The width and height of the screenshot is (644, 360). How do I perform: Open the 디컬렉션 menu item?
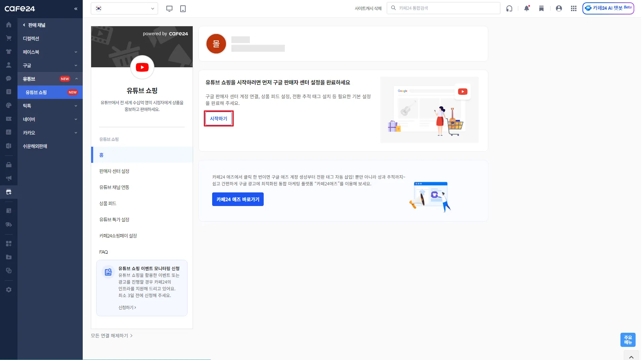click(50, 38)
